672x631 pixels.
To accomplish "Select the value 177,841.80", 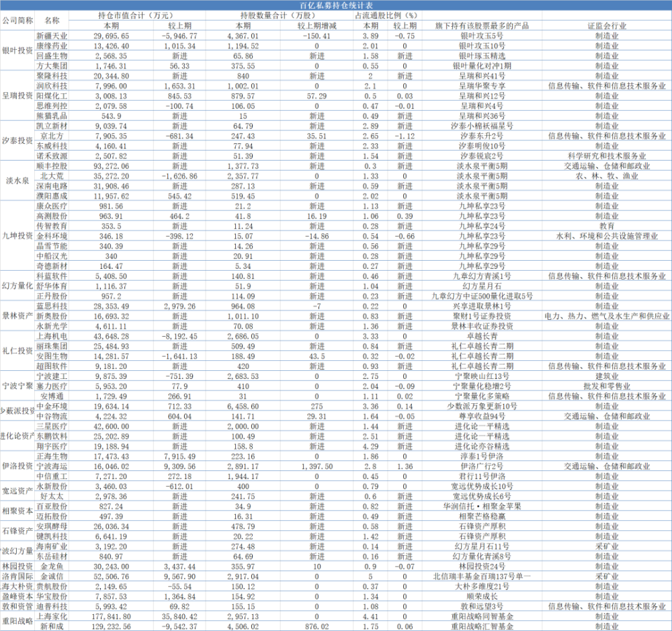I will pos(111,616).
